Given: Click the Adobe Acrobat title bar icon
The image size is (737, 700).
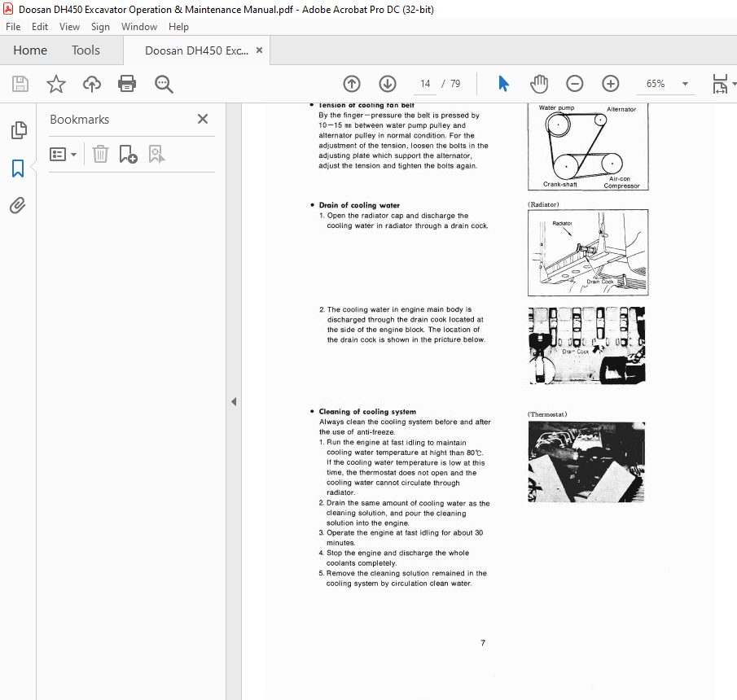Looking at the screenshot, I should [7, 9].
